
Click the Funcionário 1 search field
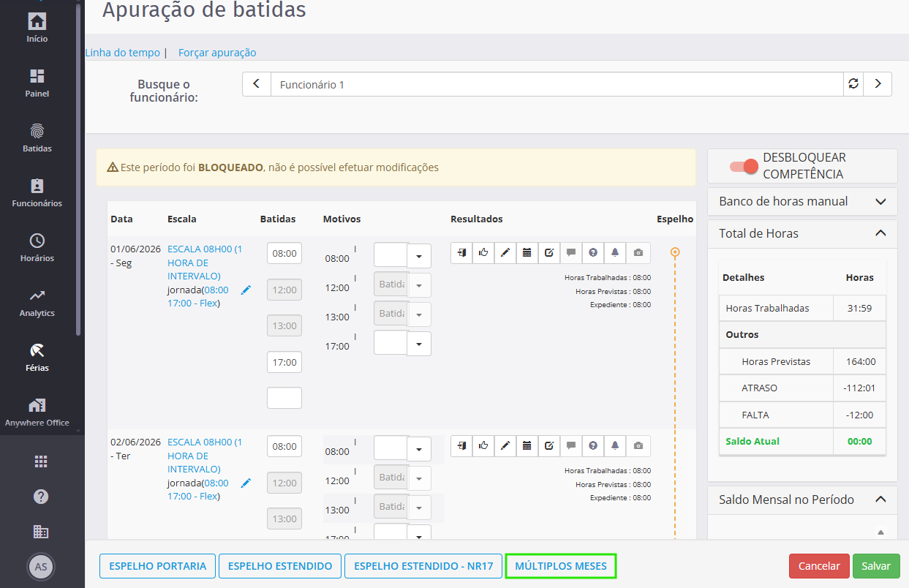coord(557,84)
